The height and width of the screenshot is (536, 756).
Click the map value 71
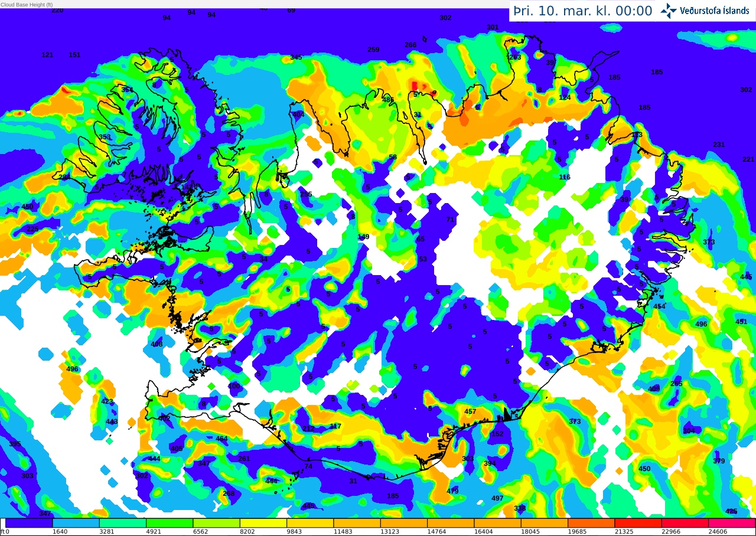click(x=450, y=220)
